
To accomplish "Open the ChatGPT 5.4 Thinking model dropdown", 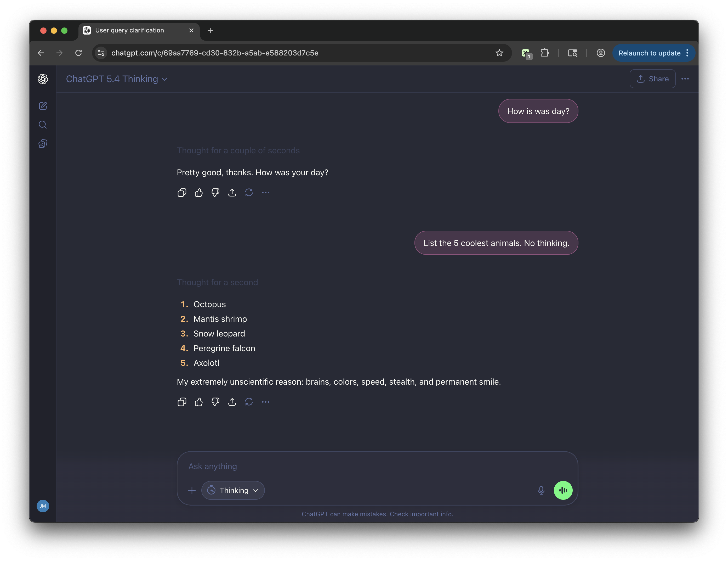I will point(116,79).
